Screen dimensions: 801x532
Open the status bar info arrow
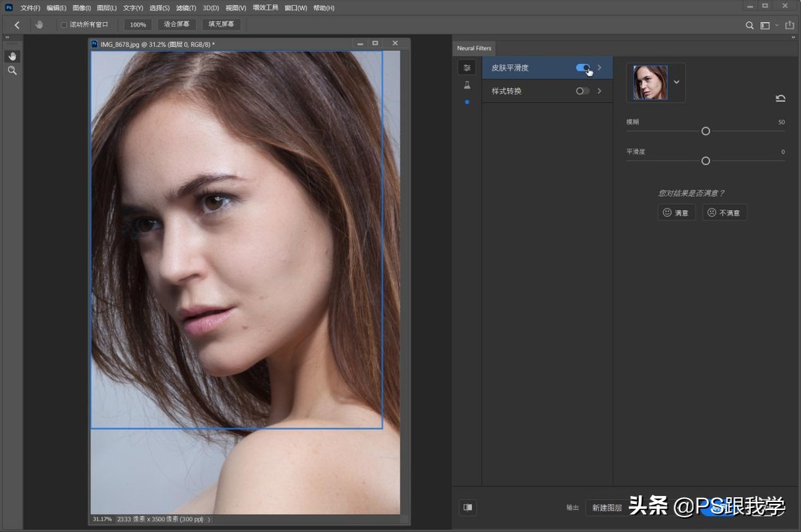click(209, 519)
